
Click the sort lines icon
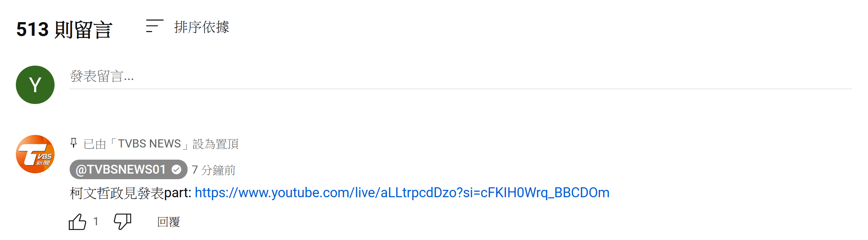click(154, 26)
